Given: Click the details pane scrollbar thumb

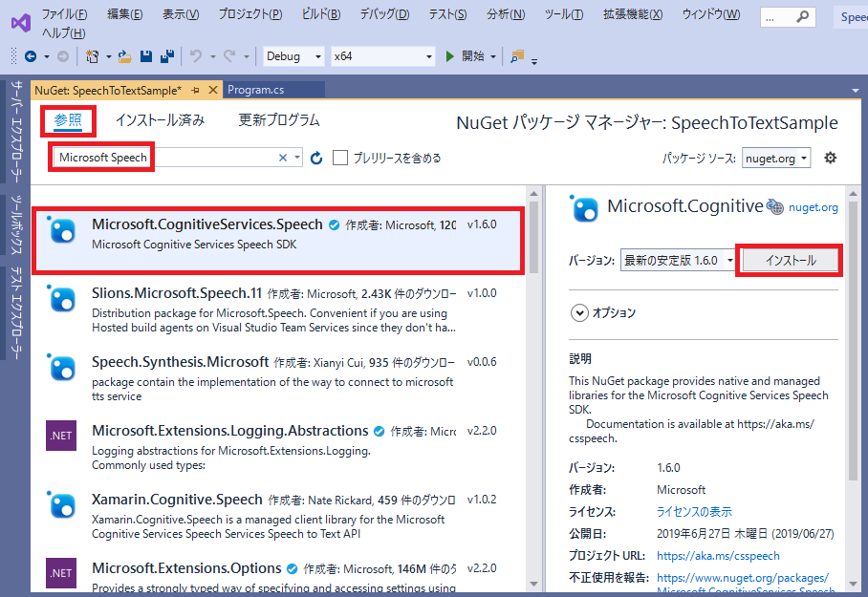Looking at the screenshot, I should coord(853,341).
